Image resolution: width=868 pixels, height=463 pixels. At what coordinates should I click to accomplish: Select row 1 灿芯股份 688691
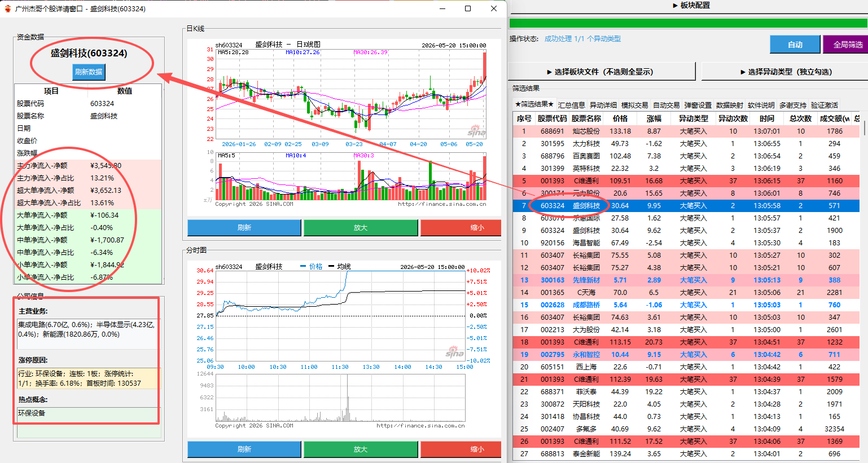click(687, 131)
